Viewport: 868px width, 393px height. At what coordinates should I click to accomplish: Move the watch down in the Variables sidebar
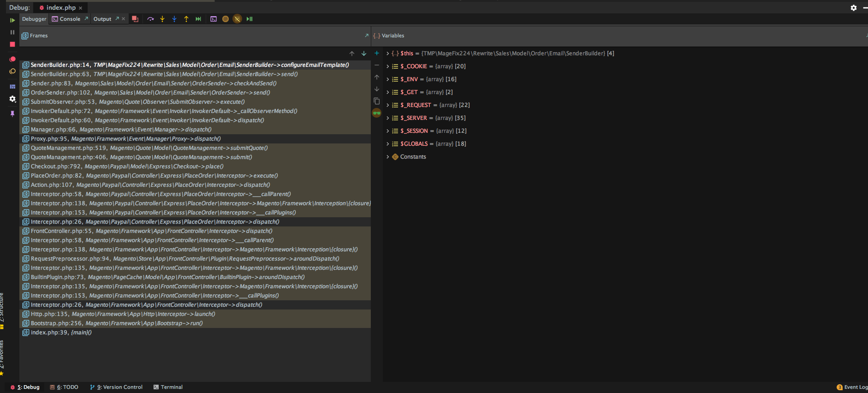[x=377, y=89]
